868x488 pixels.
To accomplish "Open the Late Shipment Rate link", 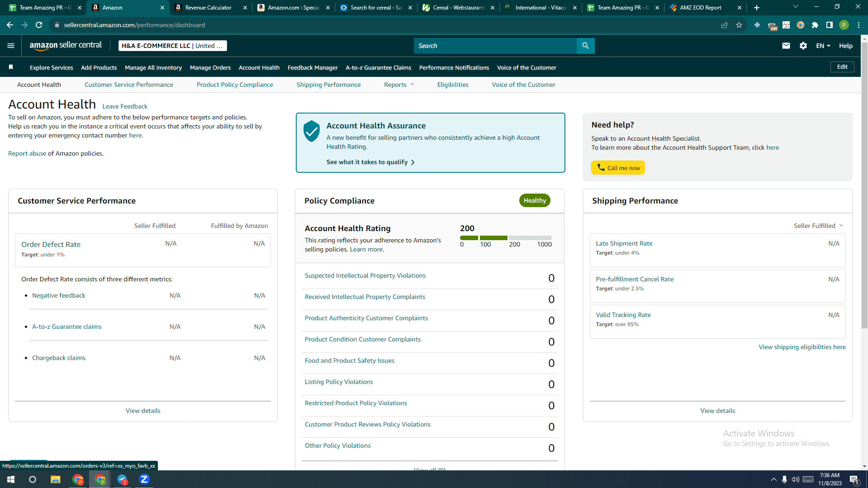I will point(624,243).
